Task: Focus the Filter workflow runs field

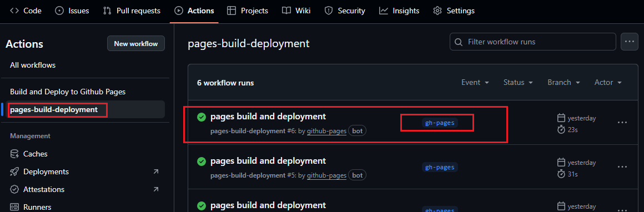Action: coord(533,42)
